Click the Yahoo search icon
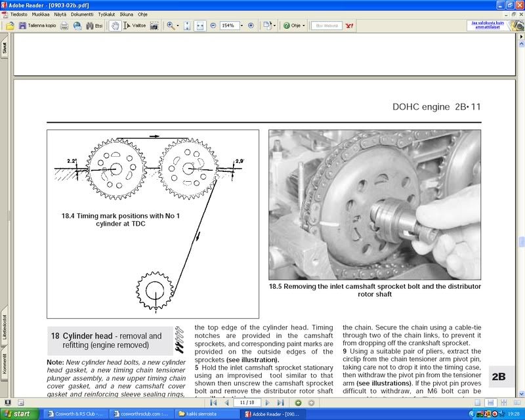Image resolution: width=525 pixels, height=420 pixels. coord(349,26)
